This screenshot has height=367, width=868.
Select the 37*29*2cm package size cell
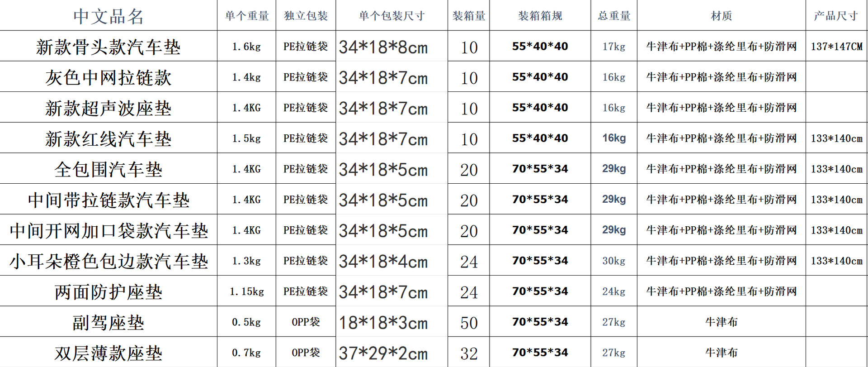point(392,353)
